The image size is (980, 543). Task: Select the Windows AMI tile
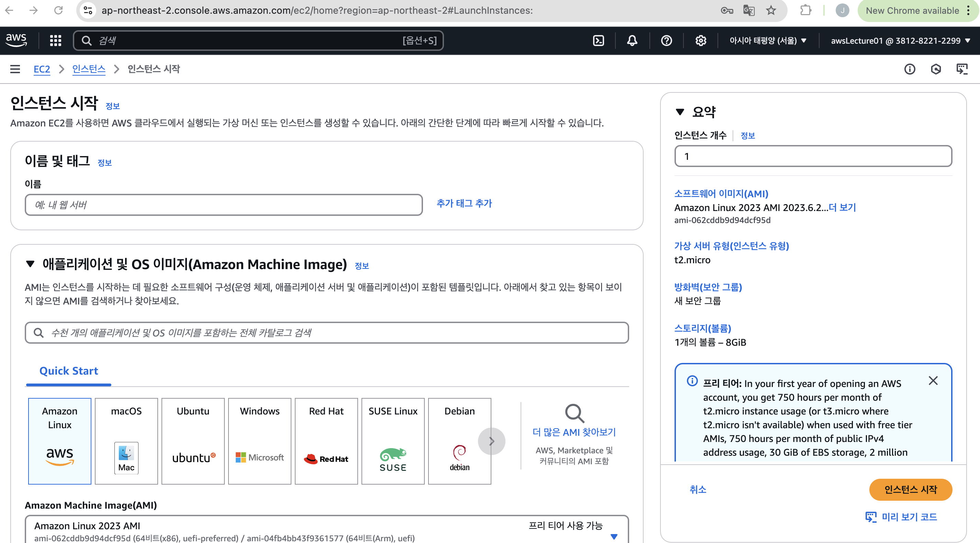pos(259,441)
